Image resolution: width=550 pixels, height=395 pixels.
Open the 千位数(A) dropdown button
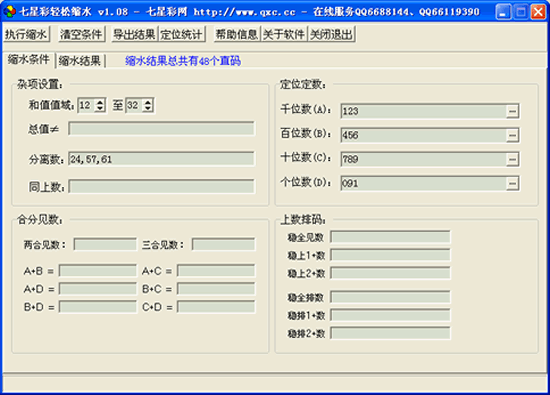click(512, 112)
